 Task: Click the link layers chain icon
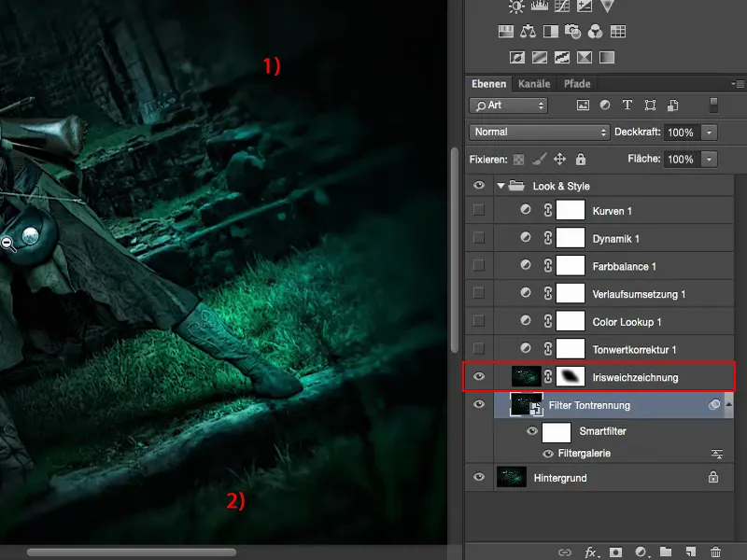click(565, 553)
